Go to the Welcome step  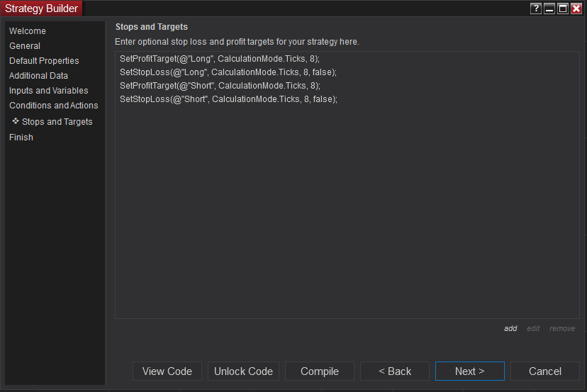tap(28, 31)
